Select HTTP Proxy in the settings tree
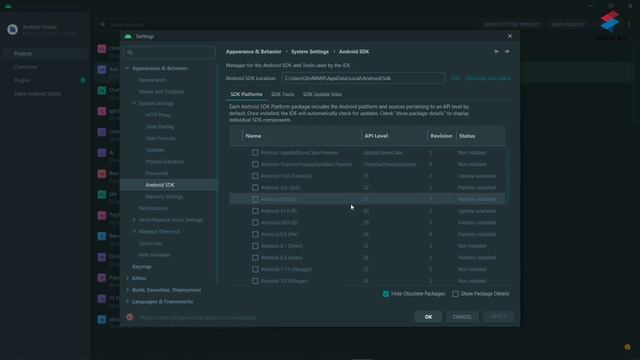The image size is (640, 360). point(158,115)
